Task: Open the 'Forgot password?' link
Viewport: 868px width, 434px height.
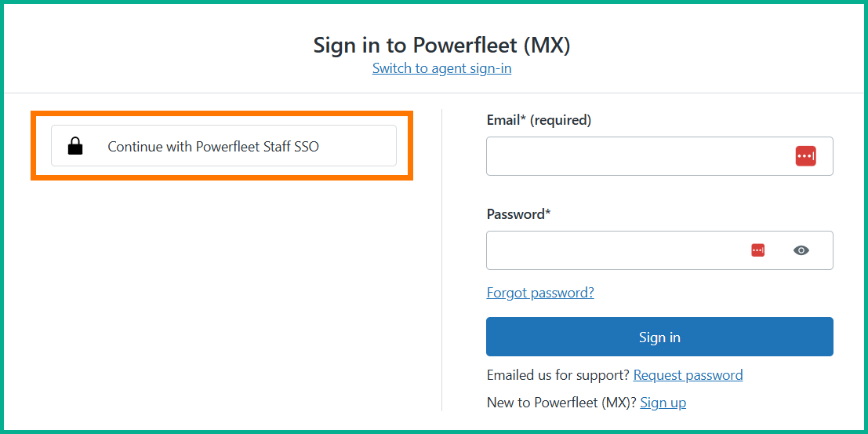Action: (x=540, y=293)
